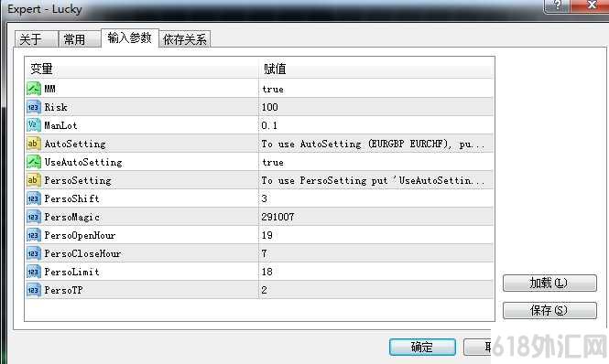Screen dimensions: 609x364
Task: Select the UseAutoSetting value true
Action: [273, 162]
